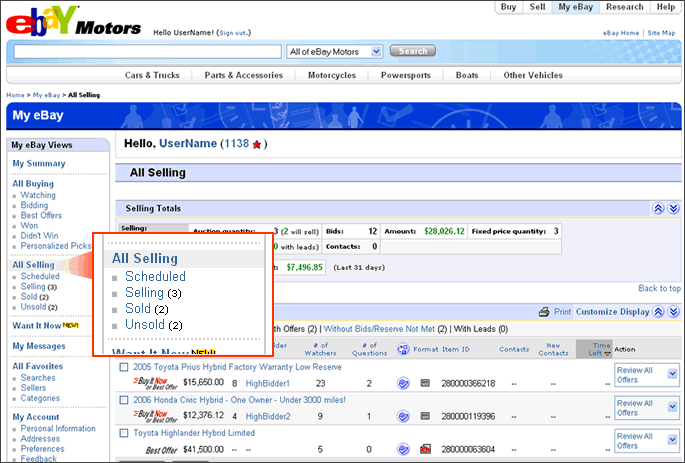Click the blue icon in the table column header
This screenshot has width=685, height=463.
(402, 349)
